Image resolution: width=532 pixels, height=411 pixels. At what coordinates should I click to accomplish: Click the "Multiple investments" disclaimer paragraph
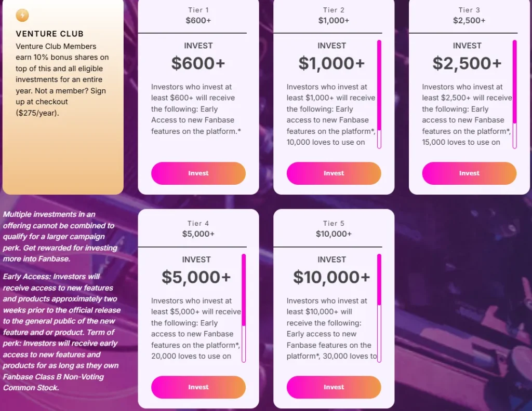pyautogui.click(x=60, y=236)
